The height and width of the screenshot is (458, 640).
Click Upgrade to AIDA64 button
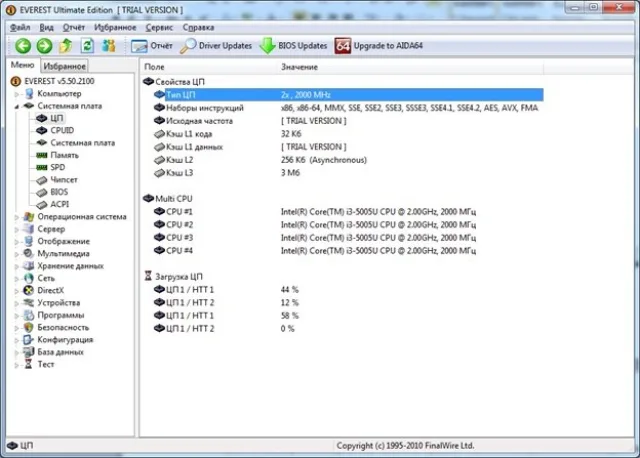pos(378,46)
